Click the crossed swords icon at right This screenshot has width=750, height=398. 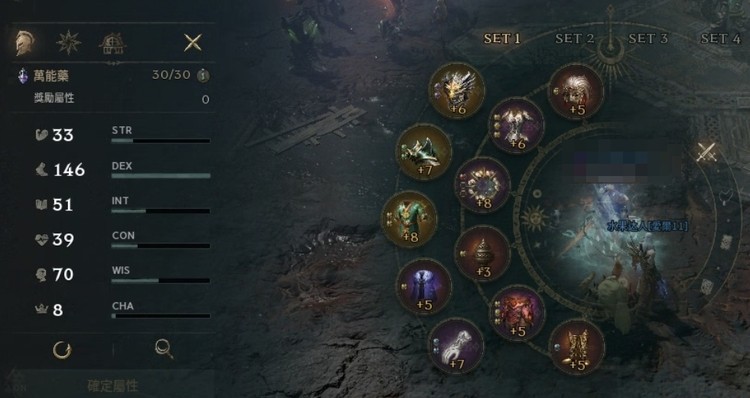(x=706, y=152)
